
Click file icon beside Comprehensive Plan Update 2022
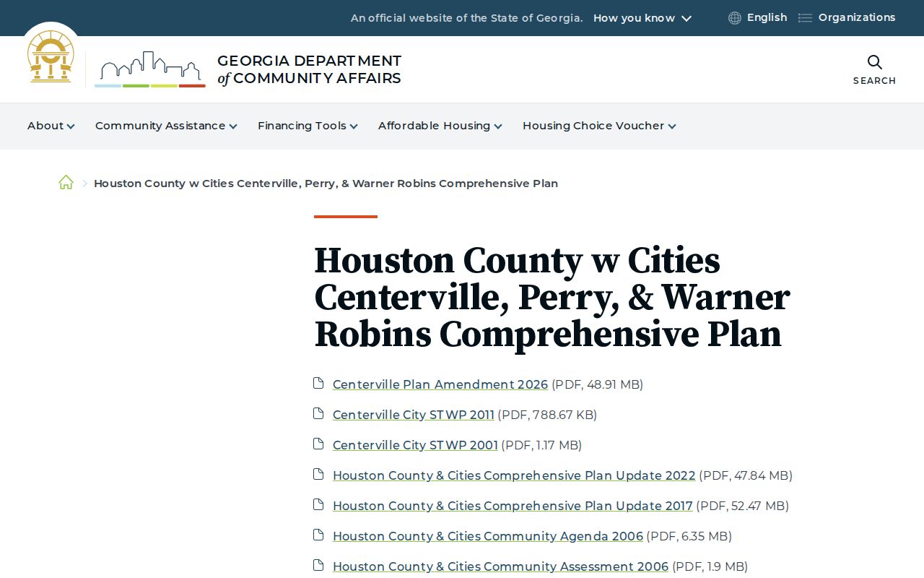click(x=318, y=474)
